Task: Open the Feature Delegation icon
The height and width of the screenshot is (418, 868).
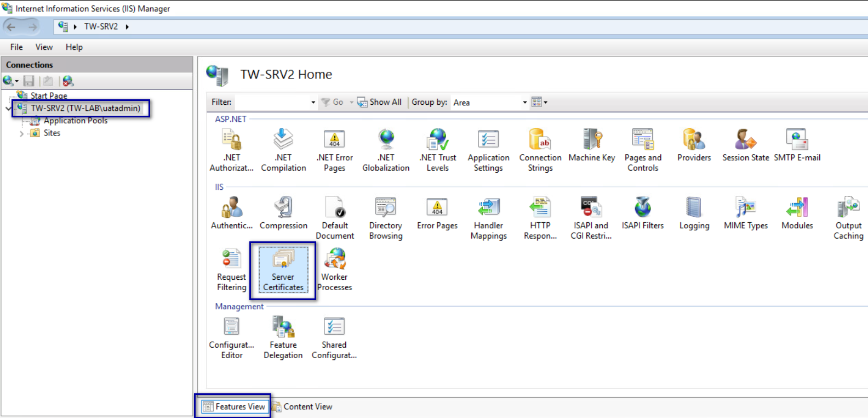Action: click(283, 337)
